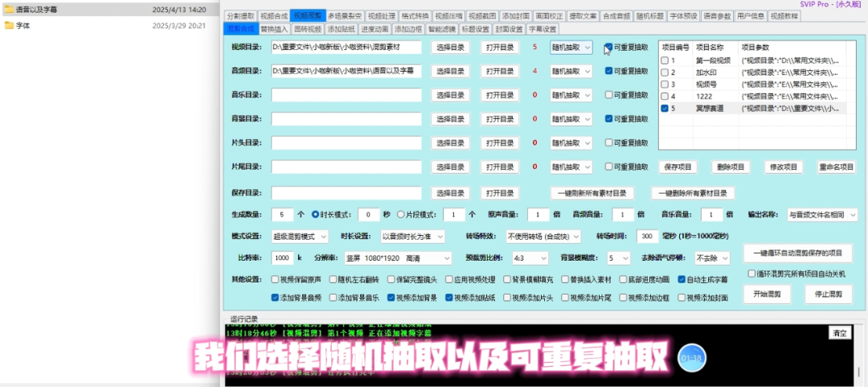Select the 片段模式 radio button
Image resolution: width=868 pixels, height=387 pixels.
tap(401, 215)
